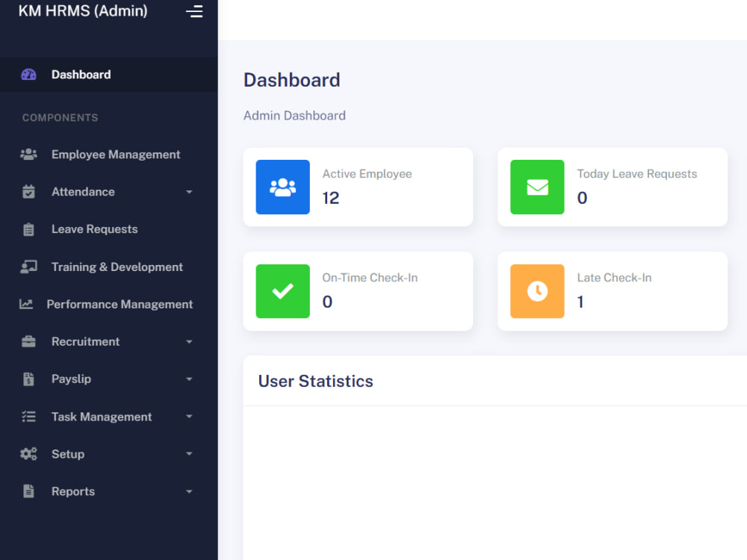Go to Training & Development
This screenshot has width=747, height=560.
108,267
